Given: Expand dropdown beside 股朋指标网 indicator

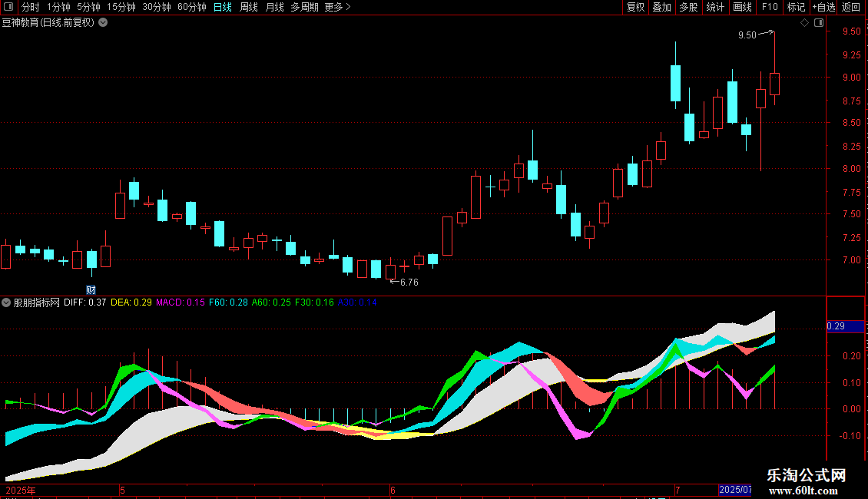Looking at the screenshot, I should tap(6, 302).
